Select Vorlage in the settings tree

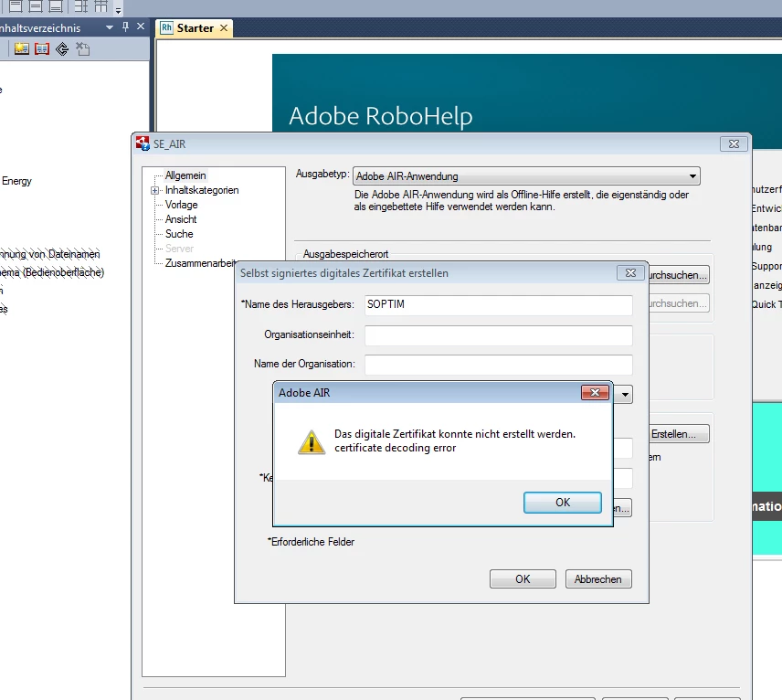tap(182, 205)
